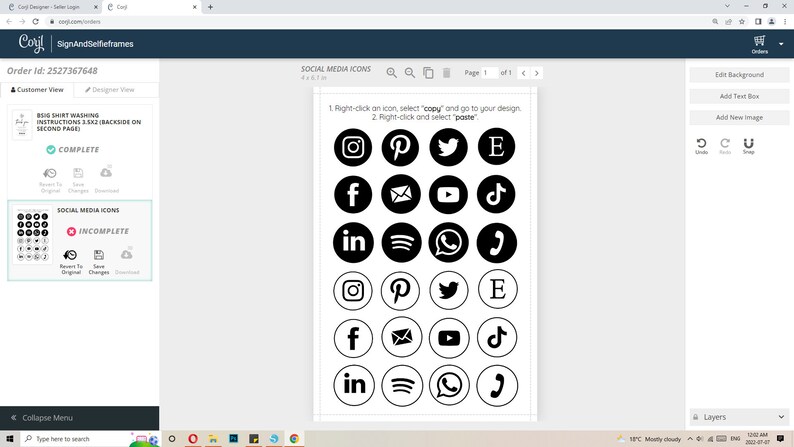Select the black filled email envelope icon

(401, 194)
